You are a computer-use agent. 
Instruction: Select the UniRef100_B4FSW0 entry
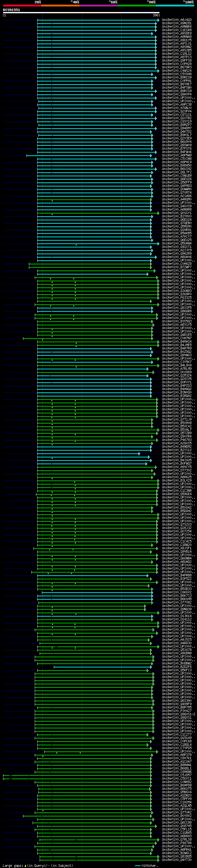pos(177,88)
